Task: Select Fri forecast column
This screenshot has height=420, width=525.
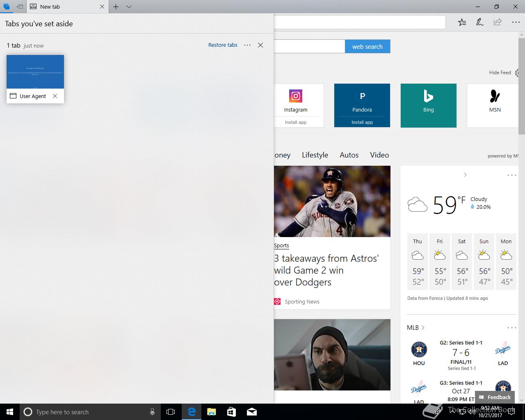Action: click(x=440, y=262)
